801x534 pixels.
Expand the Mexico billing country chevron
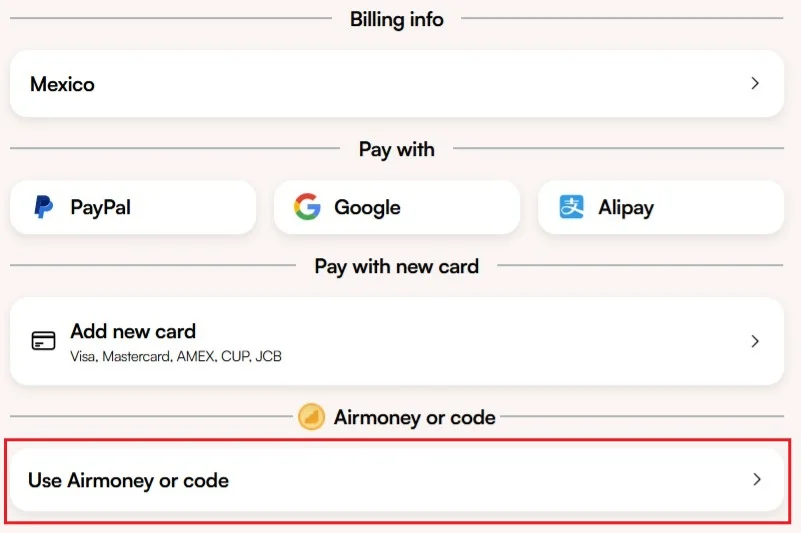756,84
